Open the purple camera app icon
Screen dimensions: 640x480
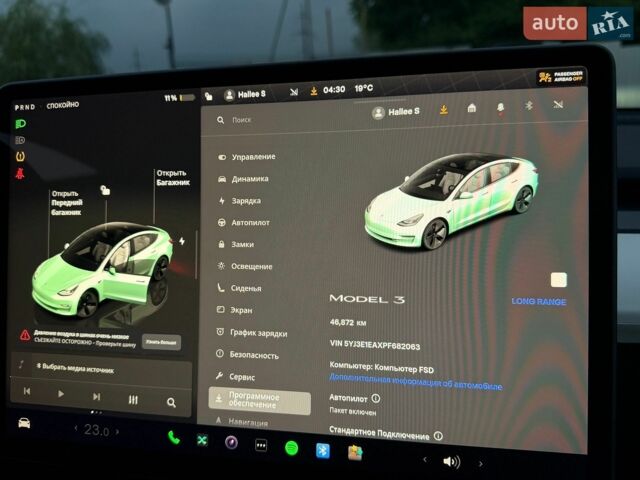coord(231,442)
